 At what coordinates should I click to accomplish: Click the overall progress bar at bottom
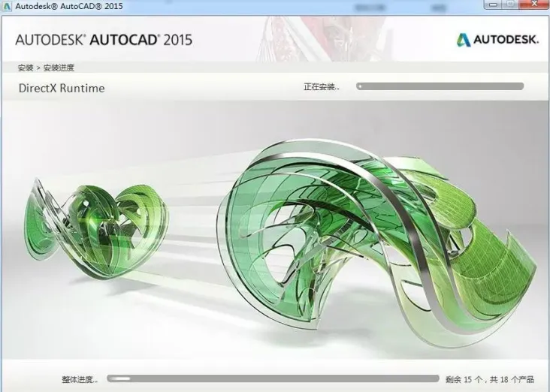coord(273,378)
